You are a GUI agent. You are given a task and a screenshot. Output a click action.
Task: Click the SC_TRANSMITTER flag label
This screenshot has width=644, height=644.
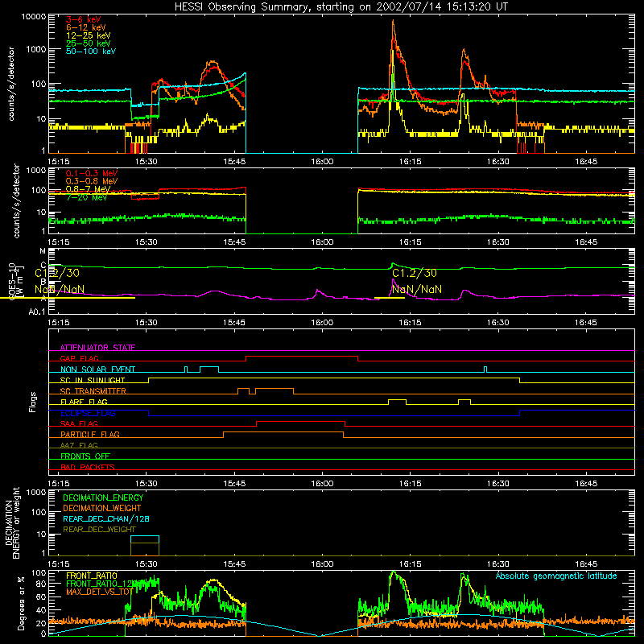tap(93, 390)
